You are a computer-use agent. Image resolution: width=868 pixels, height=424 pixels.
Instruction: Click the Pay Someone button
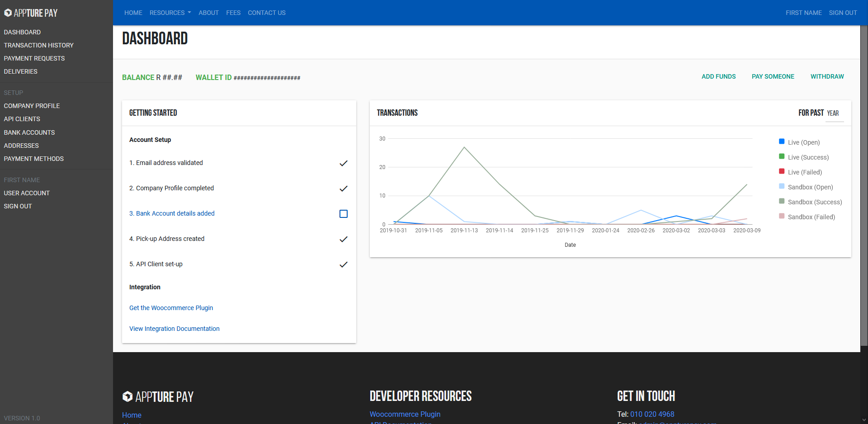pyautogui.click(x=773, y=76)
